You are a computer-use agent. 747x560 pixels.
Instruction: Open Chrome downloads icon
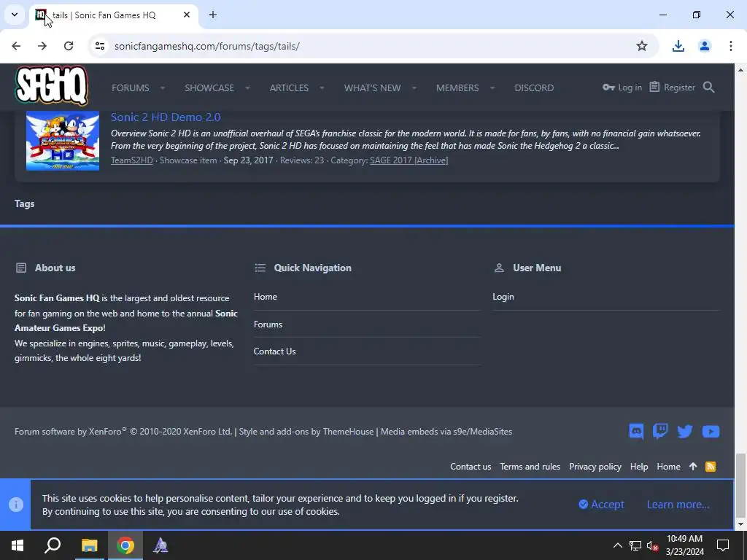point(678,46)
